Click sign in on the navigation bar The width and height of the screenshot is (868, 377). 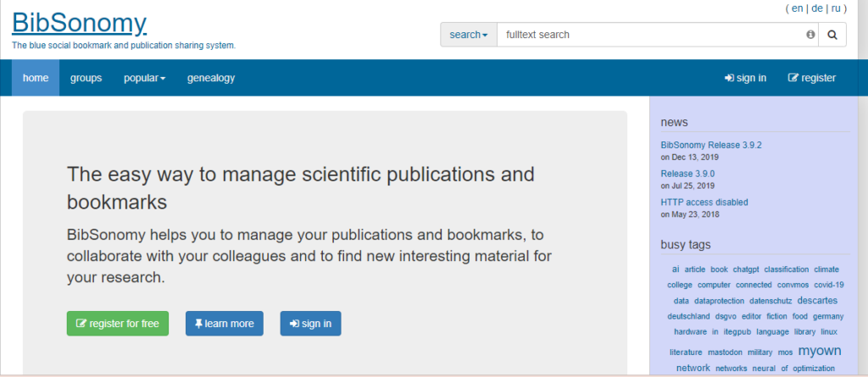click(x=745, y=78)
